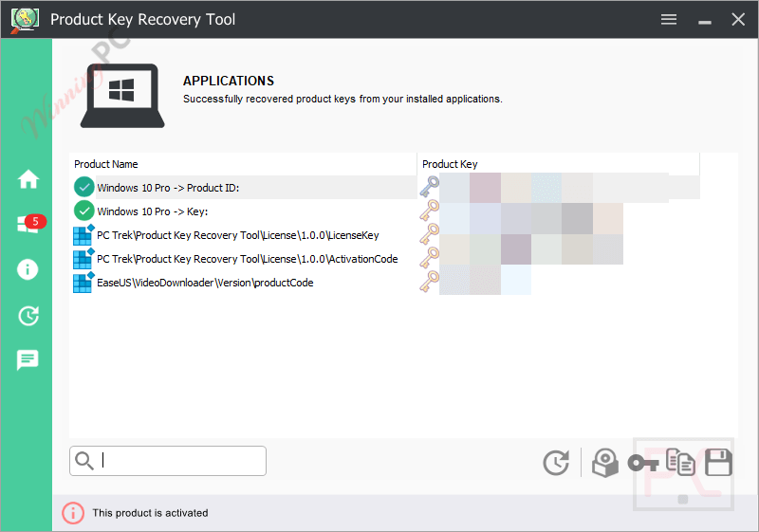Open the info sidebar icon
Viewport: 759px width, 532px height.
(28, 269)
